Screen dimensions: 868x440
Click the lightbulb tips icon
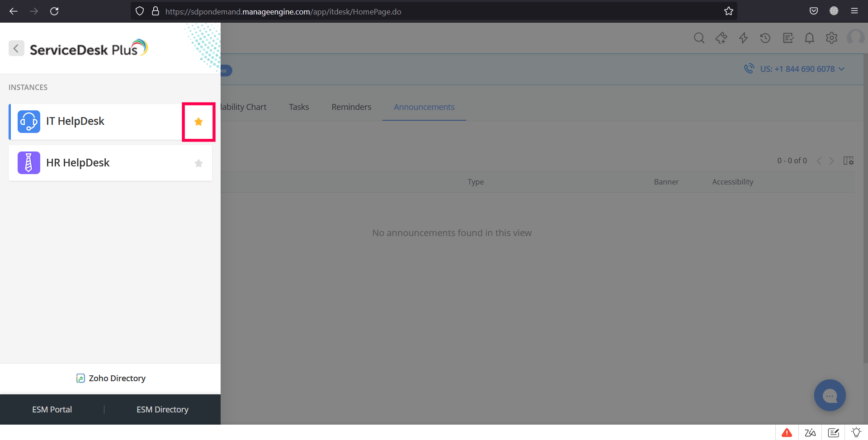pyautogui.click(x=856, y=432)
